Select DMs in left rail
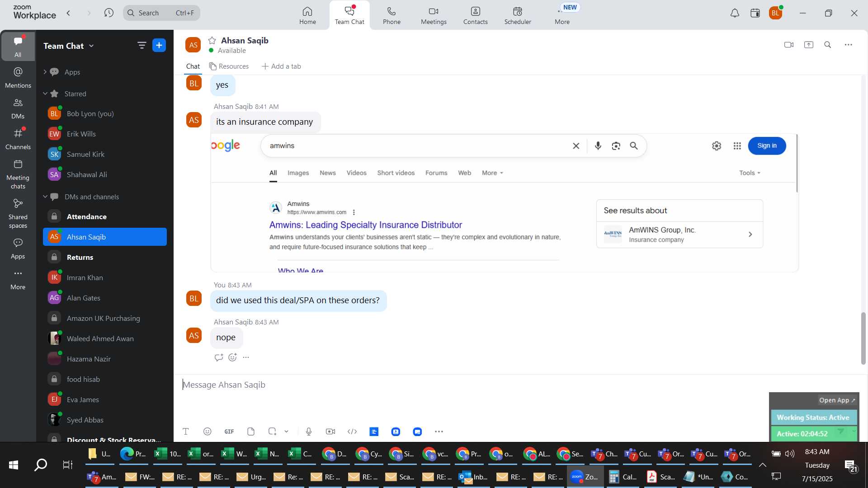 click(18, 108)
